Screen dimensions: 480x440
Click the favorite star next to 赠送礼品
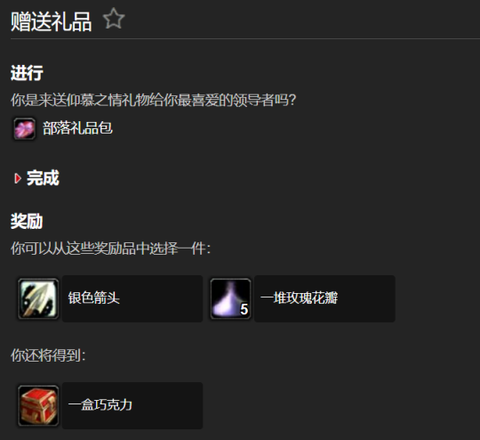(x=114, y=19)
